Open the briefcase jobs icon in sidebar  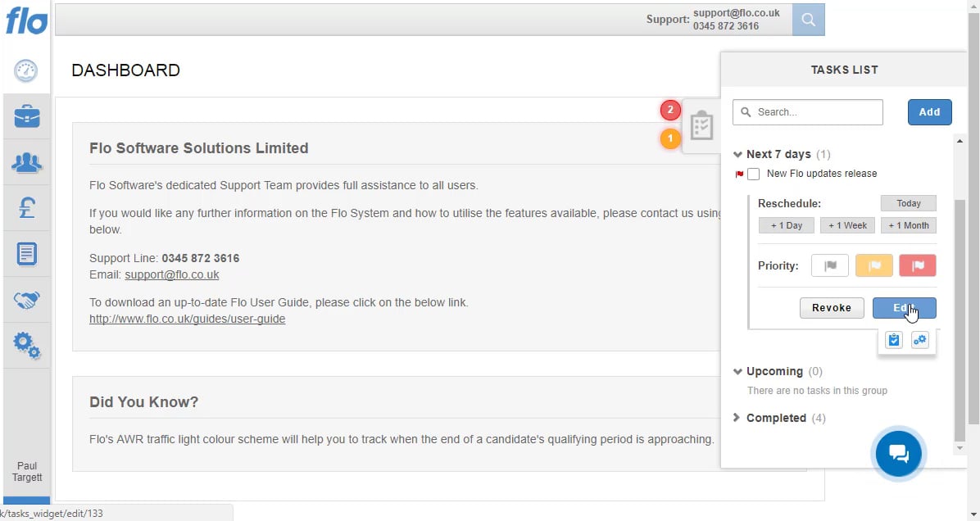[26, 116]
